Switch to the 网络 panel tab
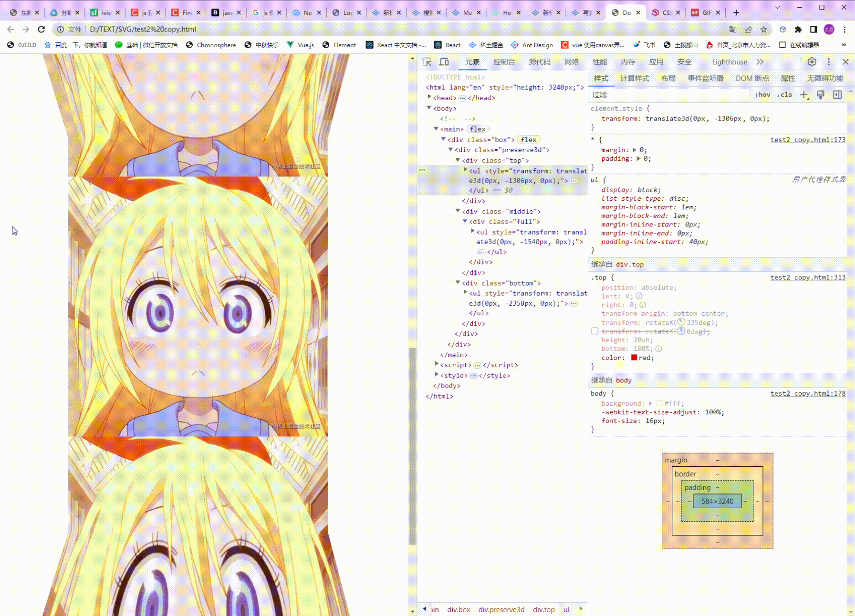 pos(572,62)
